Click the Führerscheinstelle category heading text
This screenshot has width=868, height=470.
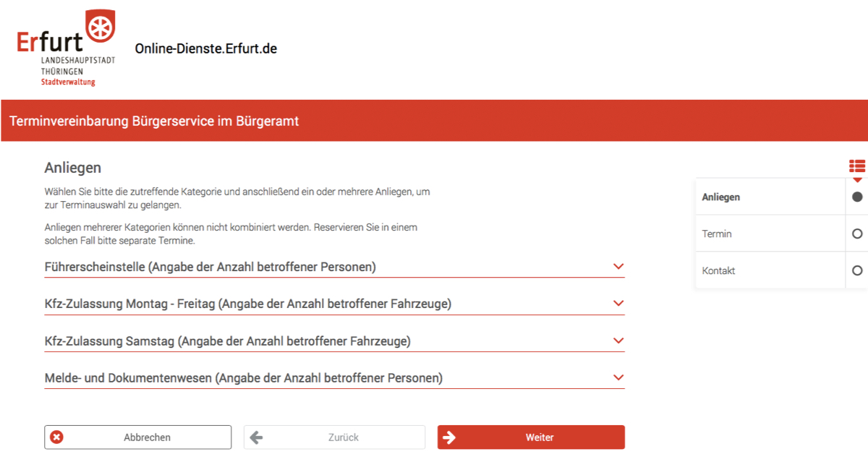[210, 267]
